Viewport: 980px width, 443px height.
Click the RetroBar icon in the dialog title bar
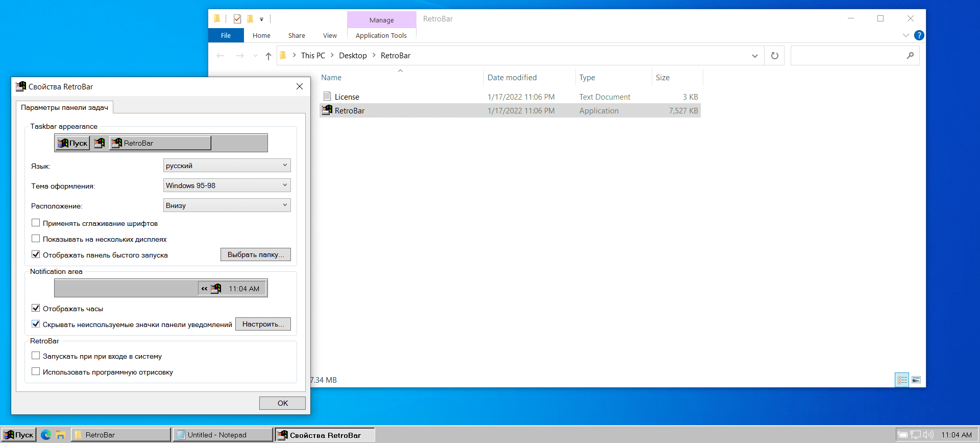(21, 86)
